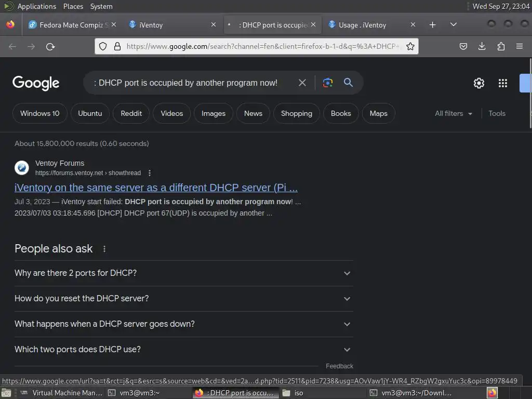Go forward to the next page
Viewport: 532px width, 399px height.
click(31, 46)
